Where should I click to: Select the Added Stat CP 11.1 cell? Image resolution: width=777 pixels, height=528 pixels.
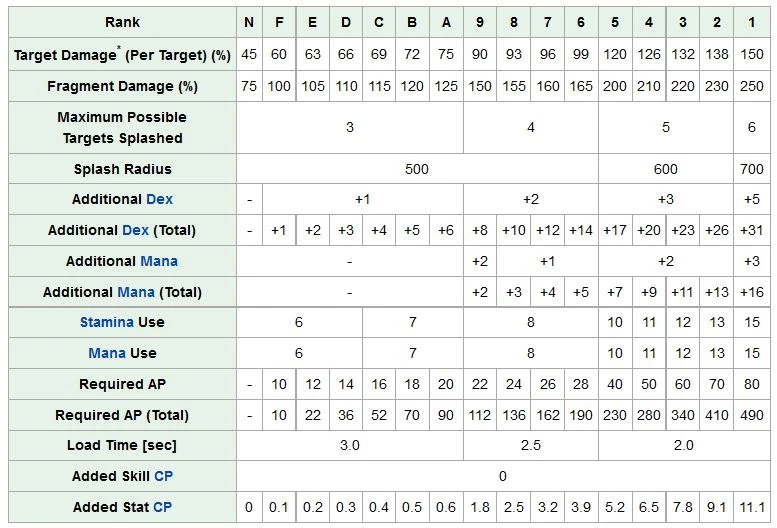click(752, 507)
